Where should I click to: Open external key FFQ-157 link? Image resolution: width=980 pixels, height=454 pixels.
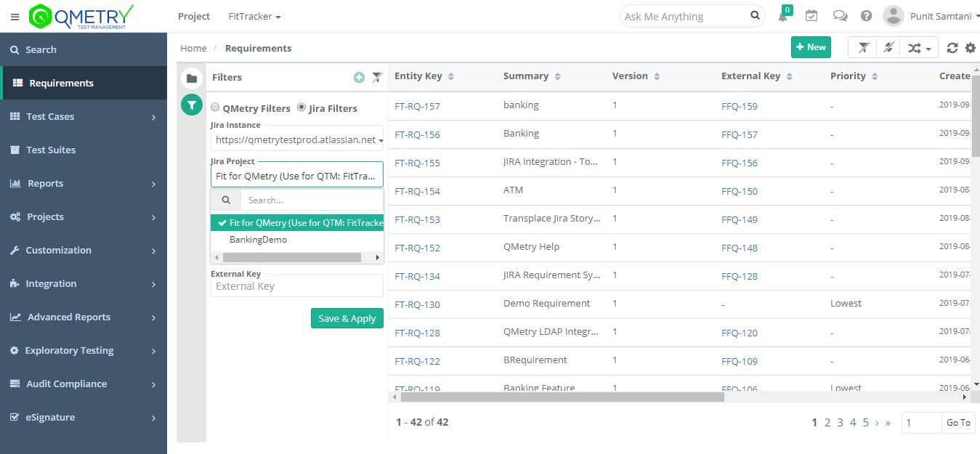(x=740, y=134)
